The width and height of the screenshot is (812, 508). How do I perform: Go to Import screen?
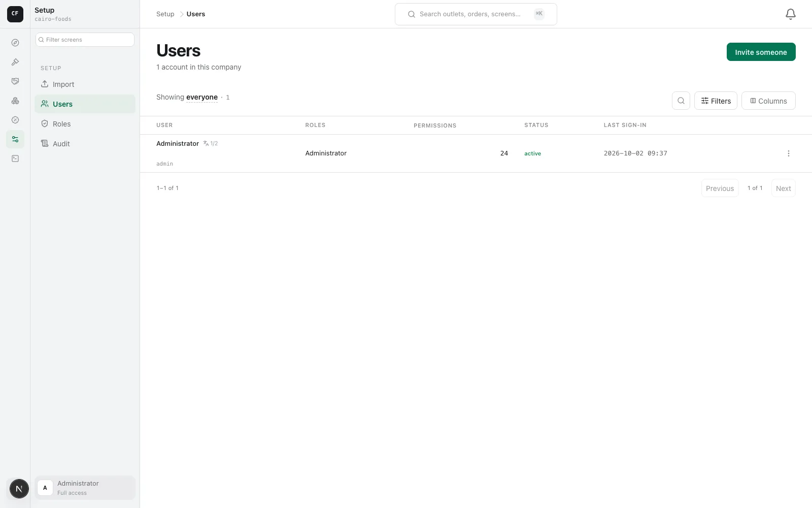click(85, 84)
